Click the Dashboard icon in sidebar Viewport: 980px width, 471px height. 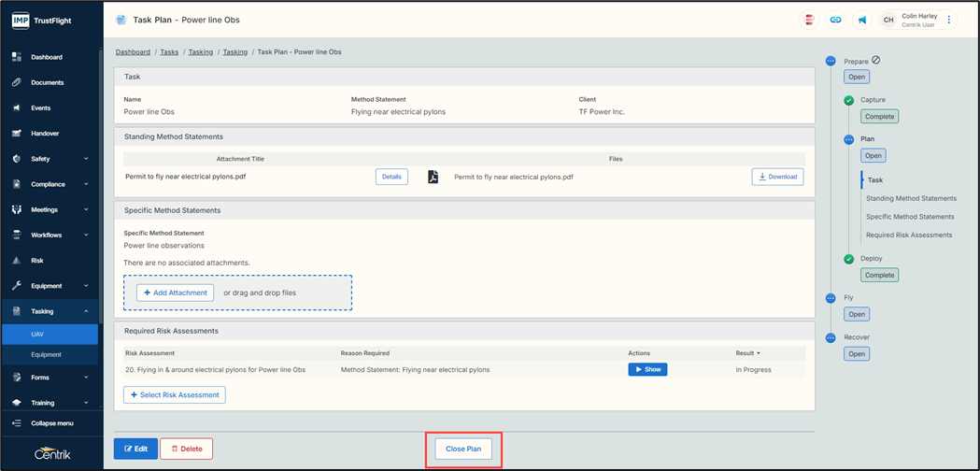[x=17, y=57]
